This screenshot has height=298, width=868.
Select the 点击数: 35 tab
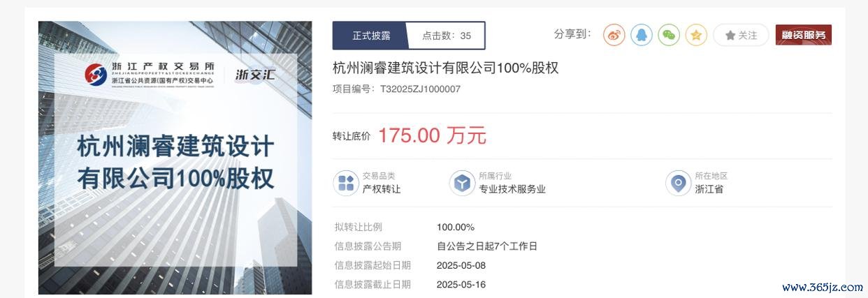[x=447, y=36]
